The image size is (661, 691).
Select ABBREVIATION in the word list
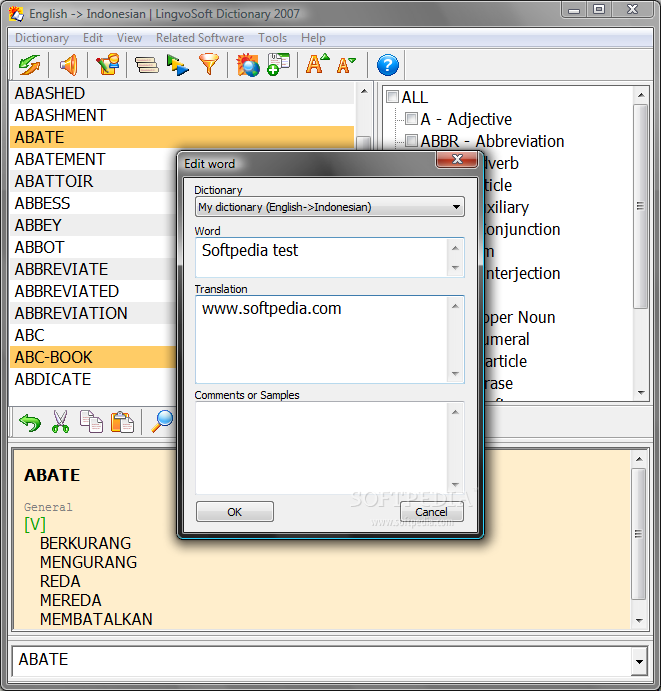93,313
